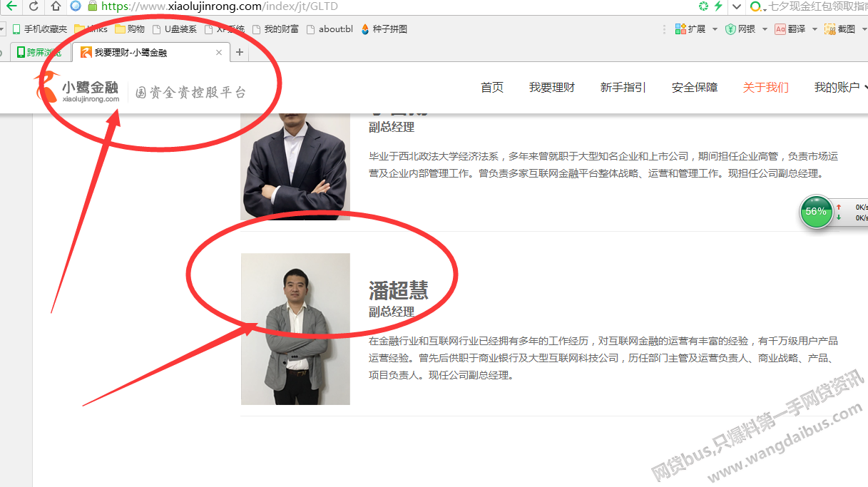Screen dimensions: 868x487
Task: Click the photo of the upper 副总经理
Action: (295, 166)
